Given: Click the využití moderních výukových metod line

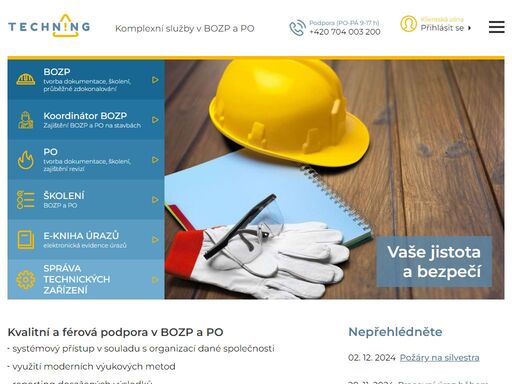Looking at the screenshot, I should (94, 367).
